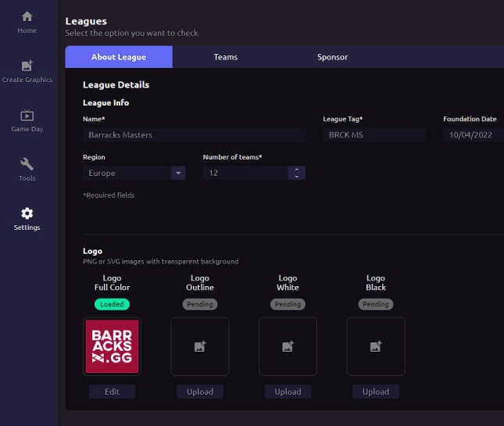Open the Home sidebar icon
The width and height of the screenshot is (504, 426).
click(27, 17)
